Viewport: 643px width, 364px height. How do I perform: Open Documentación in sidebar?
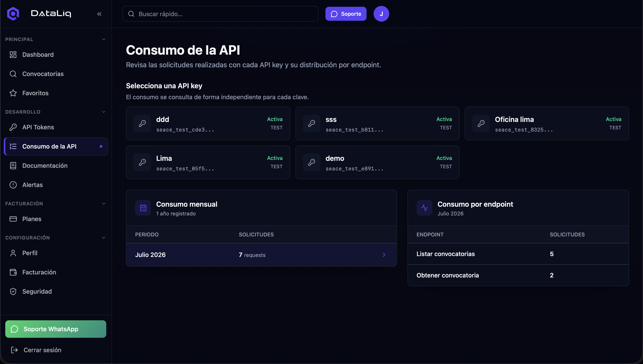(56, 165)
